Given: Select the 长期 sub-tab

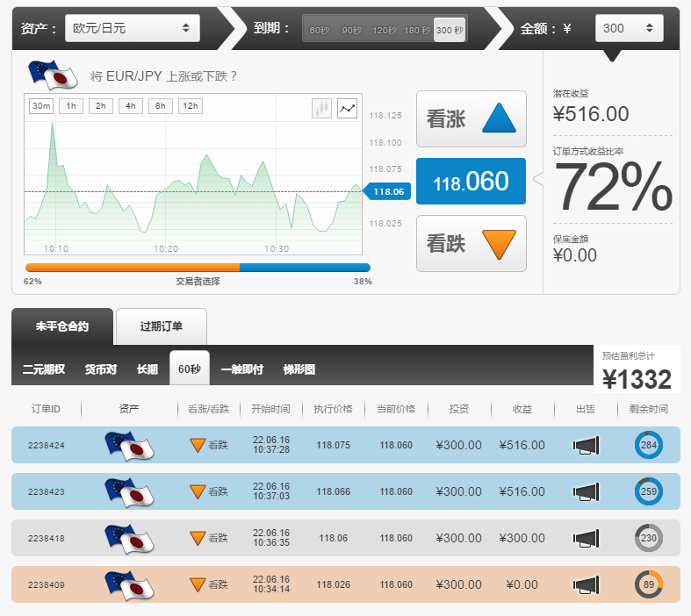Looking at the screenshot, I should (148, 369).
